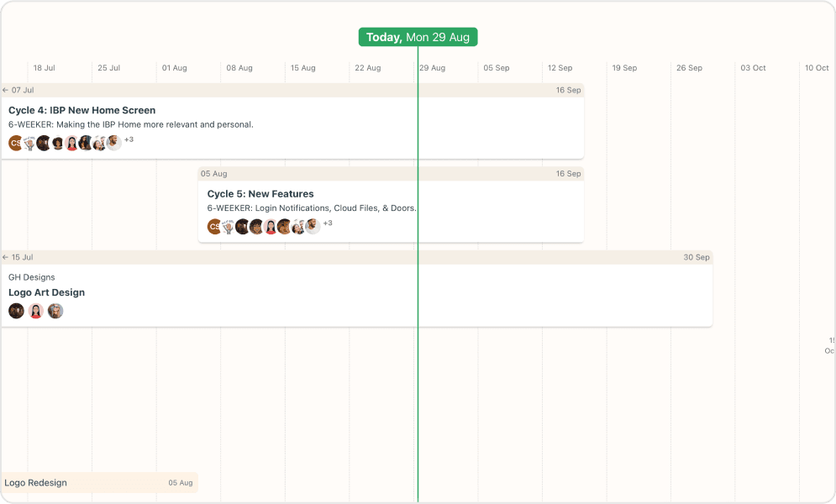Click the 30 Sep end date label

pos(697,257)
